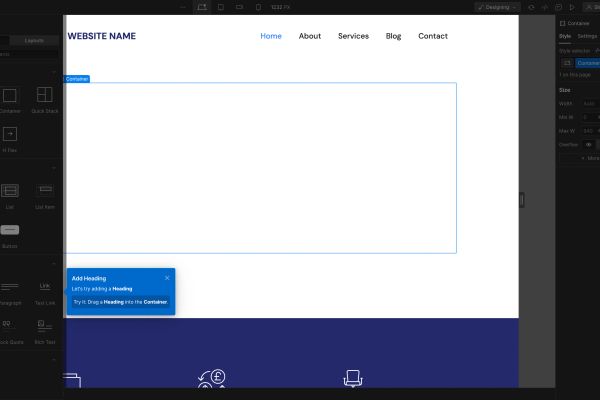Image resolution: width=600 pixels, height=400 pixels.
Task: Click the Contact nav link
Action: [433, 36]
